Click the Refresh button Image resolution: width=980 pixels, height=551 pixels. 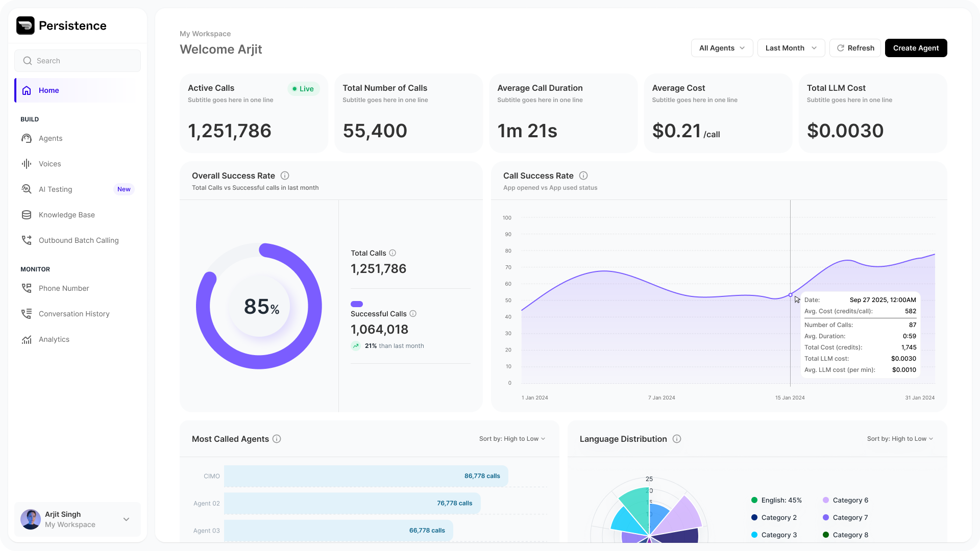[855, 48]
